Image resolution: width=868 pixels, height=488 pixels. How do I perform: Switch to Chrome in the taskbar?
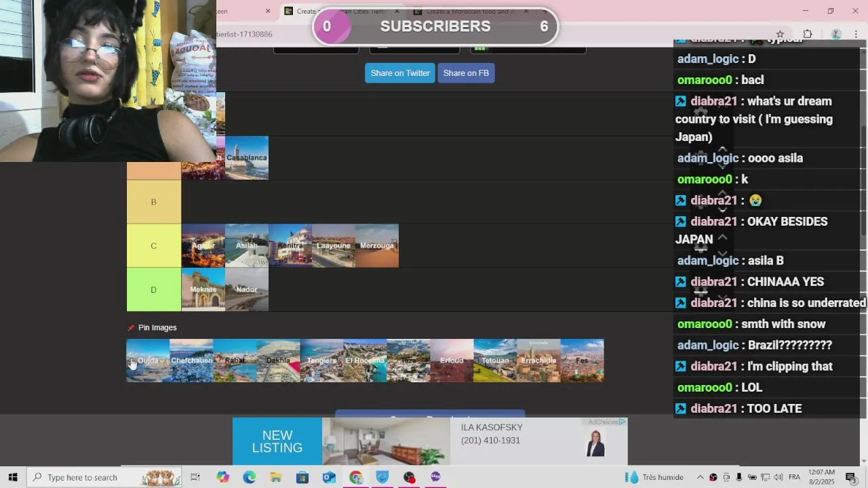(x=356, y=477)
